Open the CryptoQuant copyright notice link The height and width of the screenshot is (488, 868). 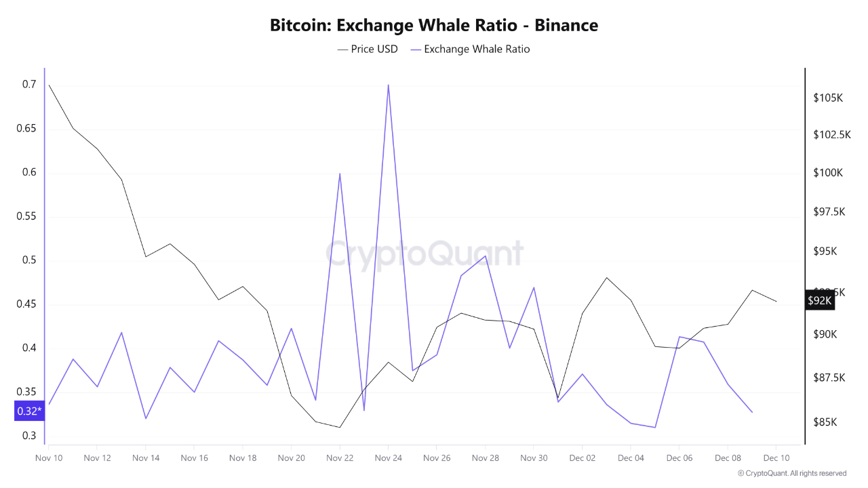tap(792, 473)
